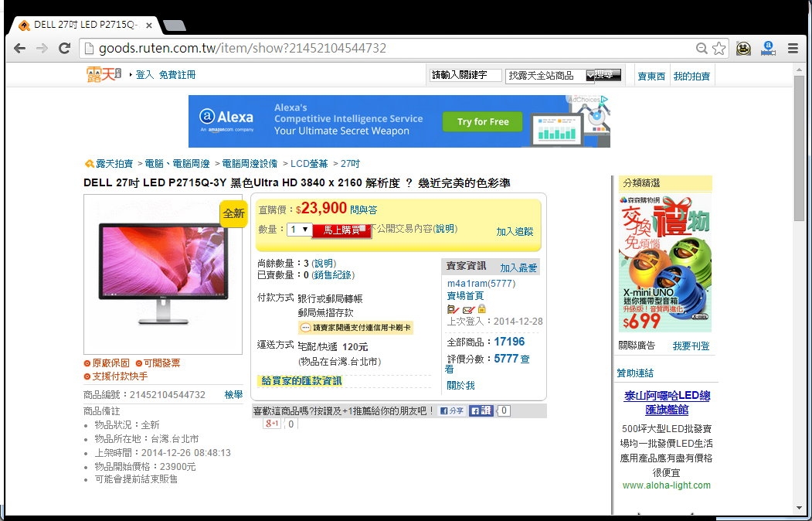
Task: Open the 賣東西 menu link
Action: click(651, 76)
